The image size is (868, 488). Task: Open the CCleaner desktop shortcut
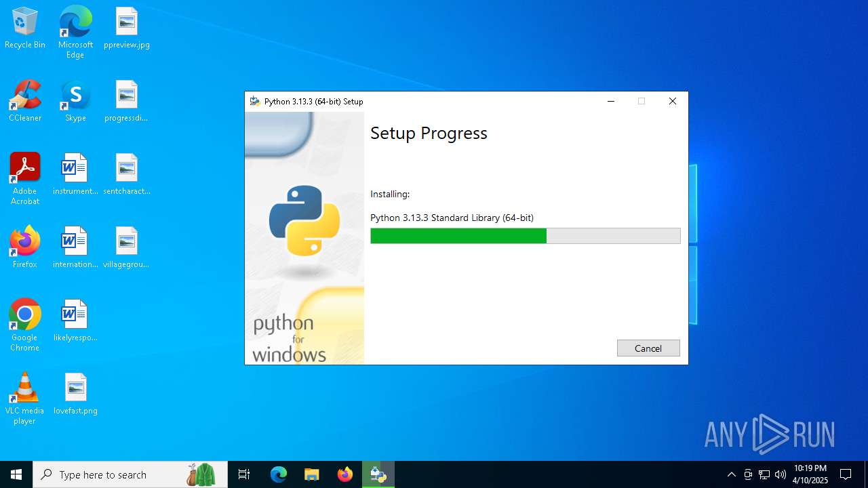click(25, 101)
